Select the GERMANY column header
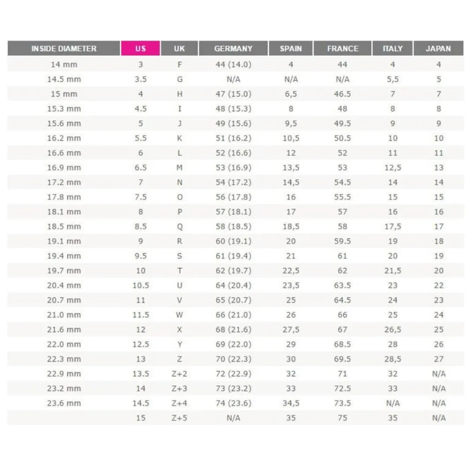Image resolution: width=476 pixels, height=476 pixels. 233,48
